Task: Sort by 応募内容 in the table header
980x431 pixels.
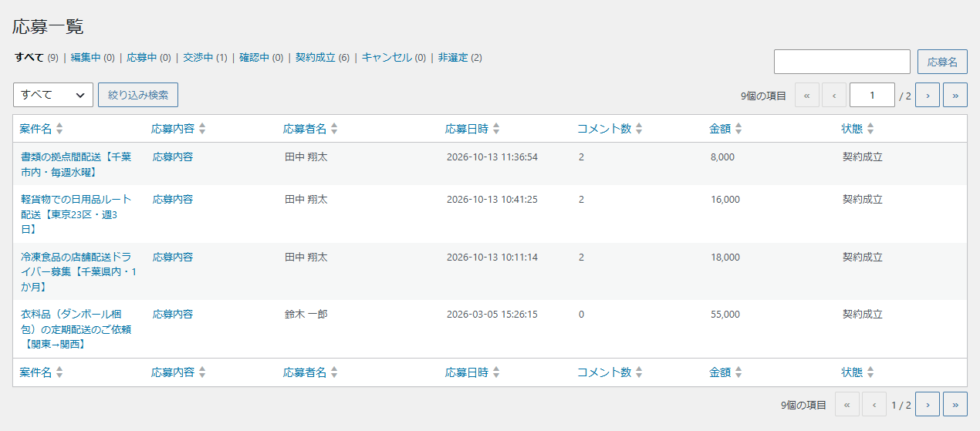Action: (179, 129)
